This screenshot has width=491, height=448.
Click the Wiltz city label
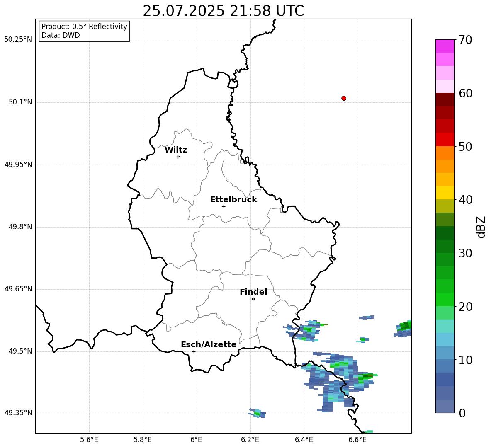pyautogui.click(x=176, y=150)
